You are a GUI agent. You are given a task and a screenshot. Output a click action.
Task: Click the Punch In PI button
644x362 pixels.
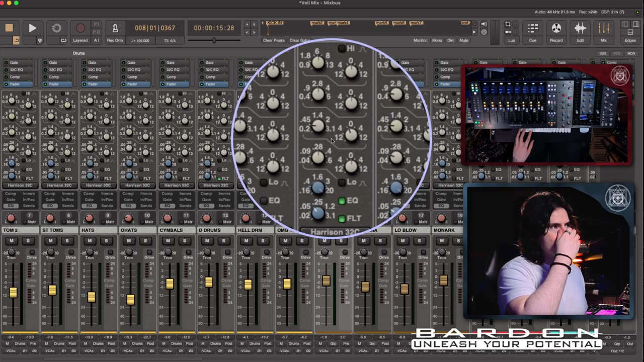tap(97, 24)
